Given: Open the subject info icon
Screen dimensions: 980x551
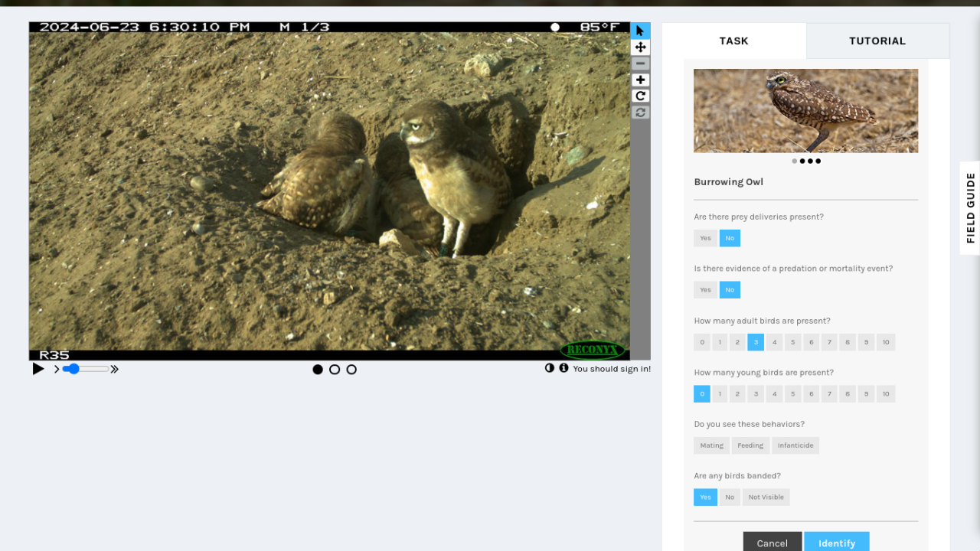Looking at the screenshot, I should tap(563, 368).
